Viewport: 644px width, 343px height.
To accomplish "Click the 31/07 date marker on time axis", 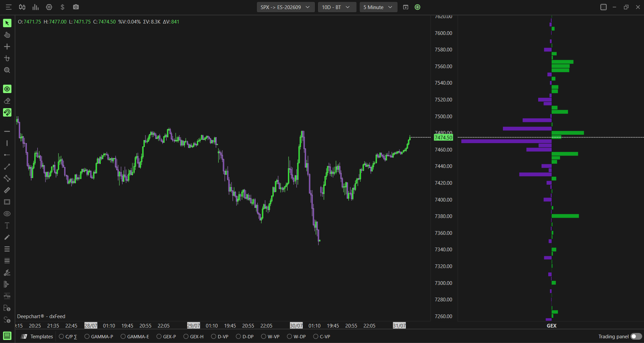I will (399, 326).
